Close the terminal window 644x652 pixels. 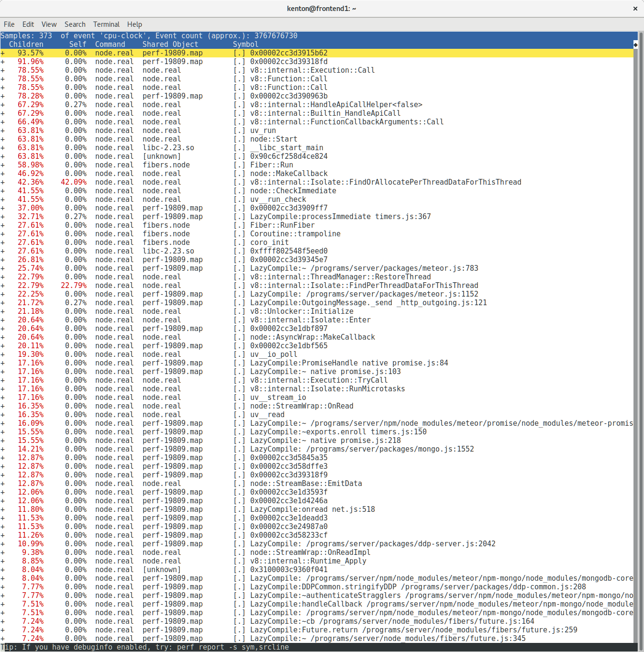coord(635,9)
